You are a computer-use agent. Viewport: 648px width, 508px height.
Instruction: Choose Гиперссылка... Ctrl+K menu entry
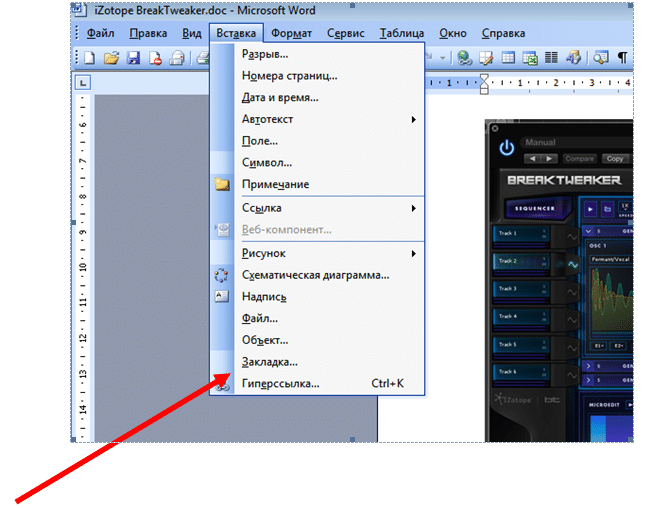(317, 384)
